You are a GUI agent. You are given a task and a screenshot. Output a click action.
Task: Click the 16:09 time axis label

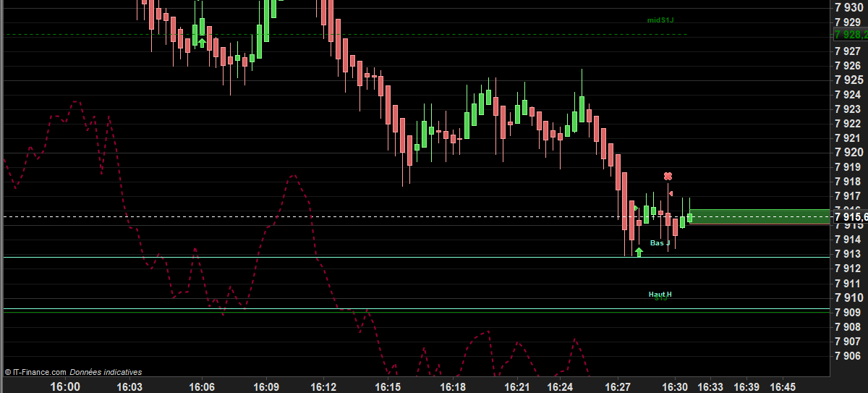[x=267, y=386]
